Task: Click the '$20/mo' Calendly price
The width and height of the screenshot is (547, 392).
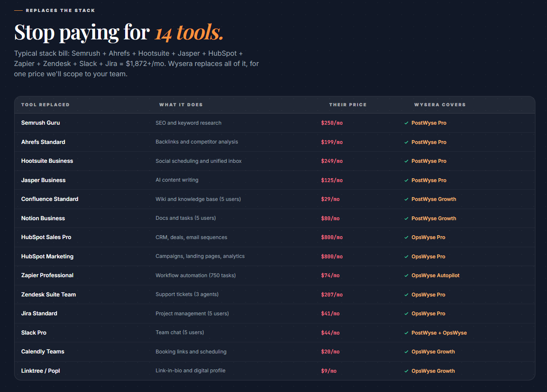Action: [x=330, y=352]
